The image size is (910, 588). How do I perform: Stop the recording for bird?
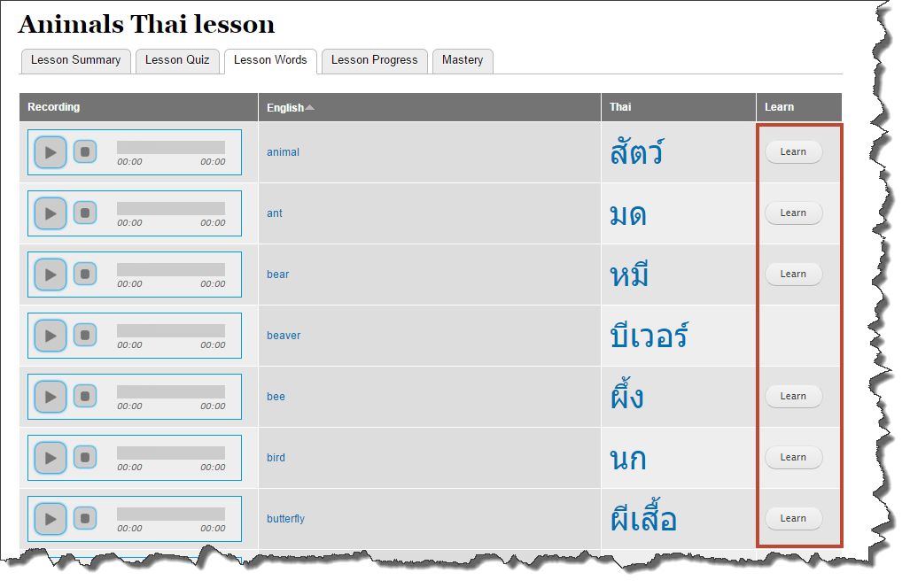[x=85, y=458]
